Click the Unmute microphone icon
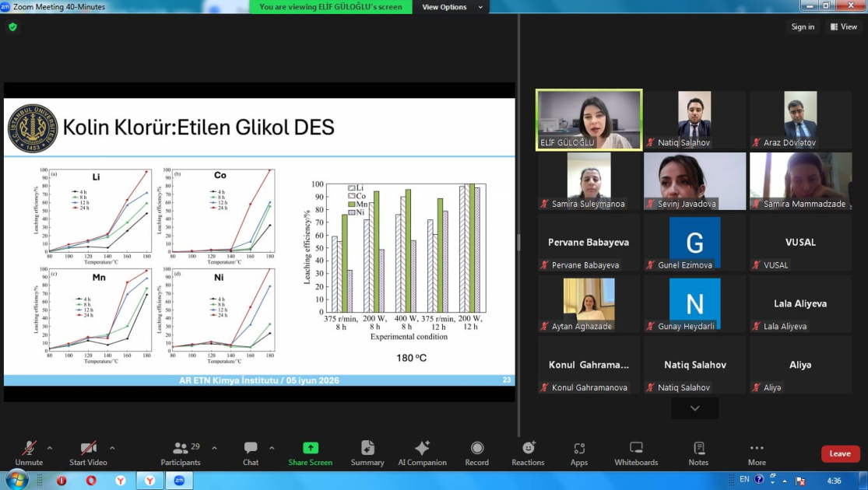The image size is (868, 490). point(29,448)
